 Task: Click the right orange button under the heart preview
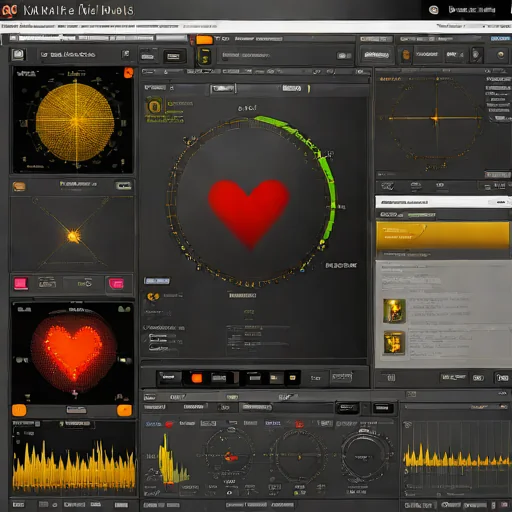point(124,411)
